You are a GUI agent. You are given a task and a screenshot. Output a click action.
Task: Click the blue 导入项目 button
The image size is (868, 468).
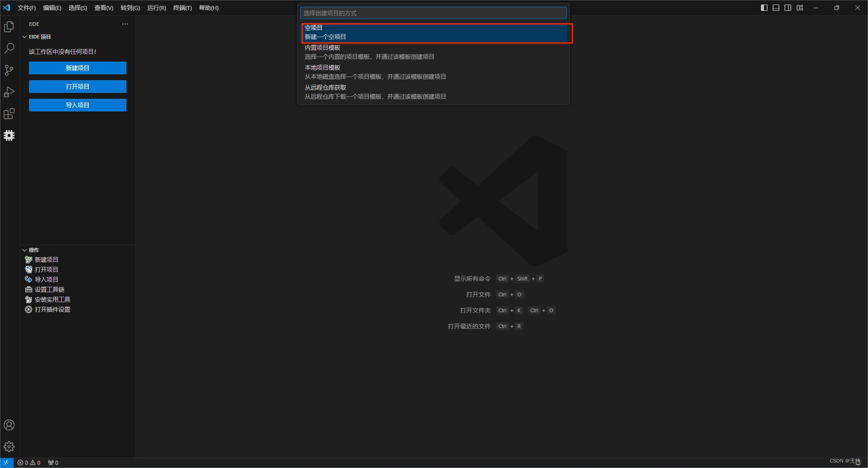pyautogui.click(x=77, y=105)
